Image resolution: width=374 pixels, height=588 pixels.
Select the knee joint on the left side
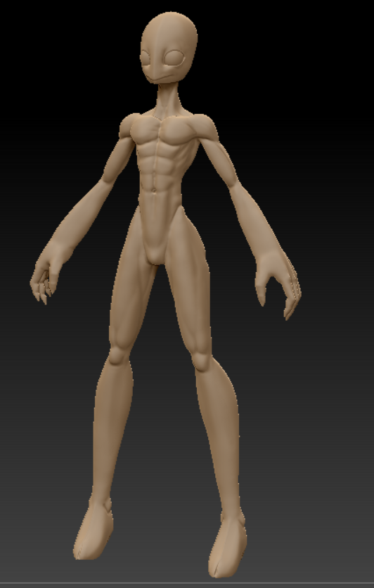118,354
